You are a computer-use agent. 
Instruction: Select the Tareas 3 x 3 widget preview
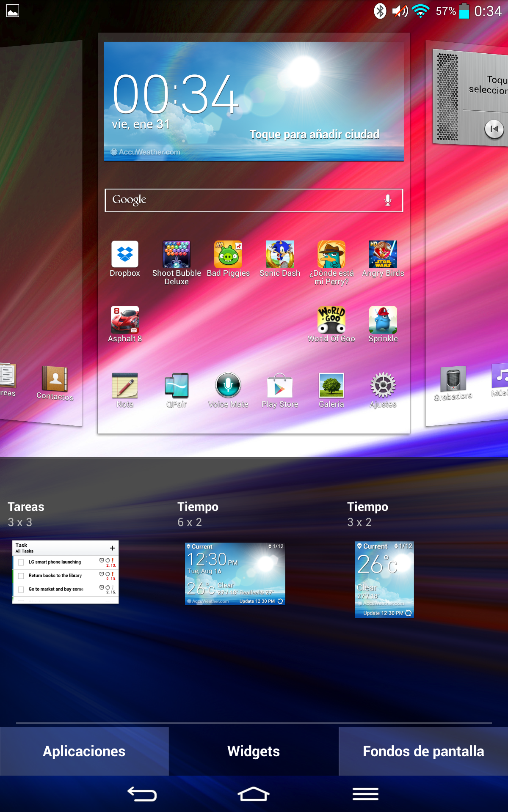click(66, 572)
